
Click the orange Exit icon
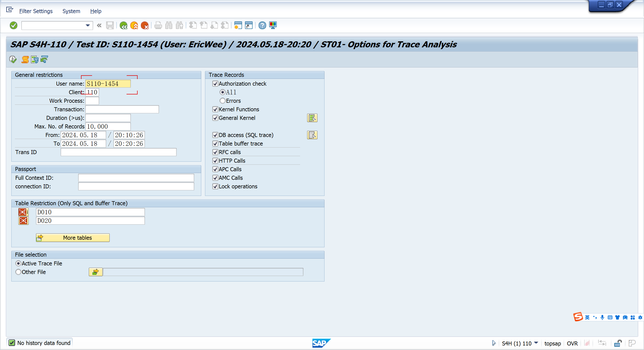coord(134,25)
